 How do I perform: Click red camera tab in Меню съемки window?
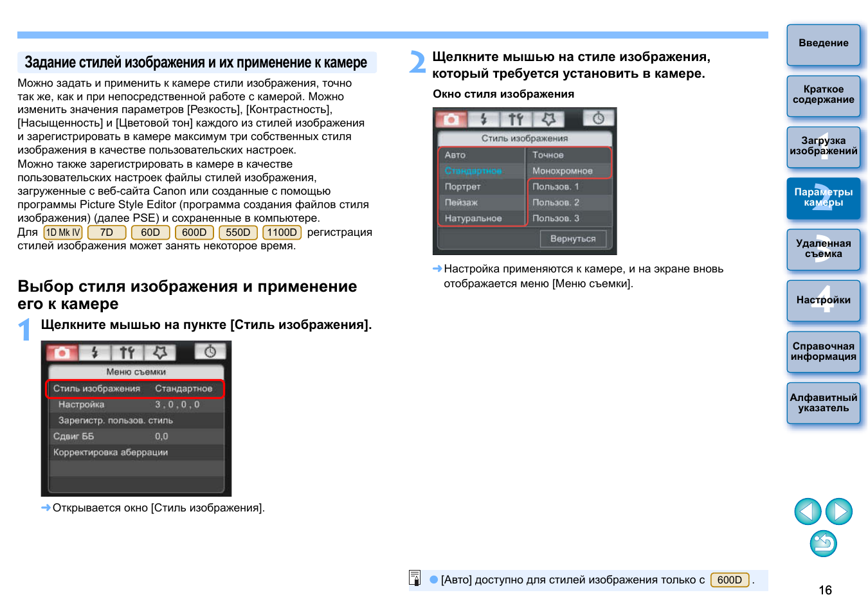pyautogui.click(x=62, y=352)
